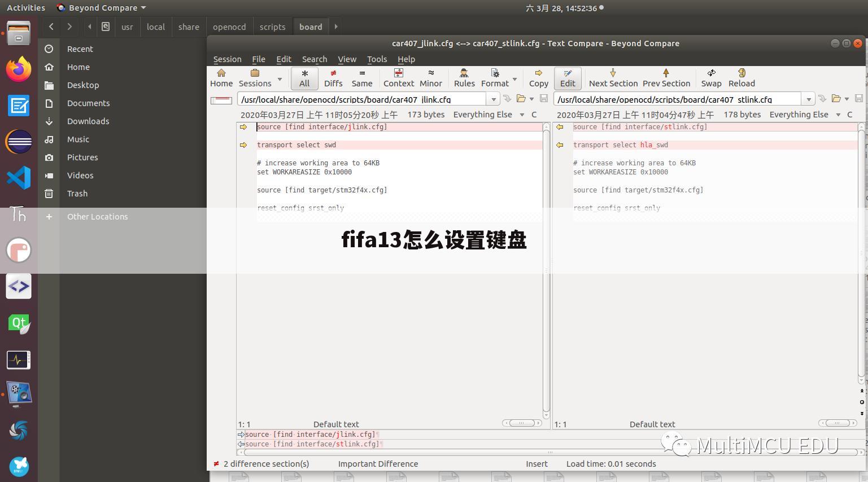Click left pane copy arrow on transport line
This screenshot has height=482, width=868.
coord(243,145)
